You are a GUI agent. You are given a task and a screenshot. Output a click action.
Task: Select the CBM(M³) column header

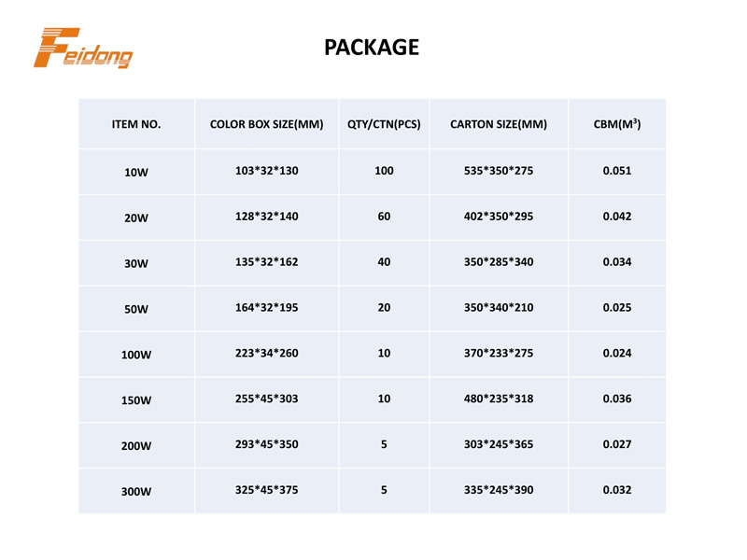(x=617, y=124)
